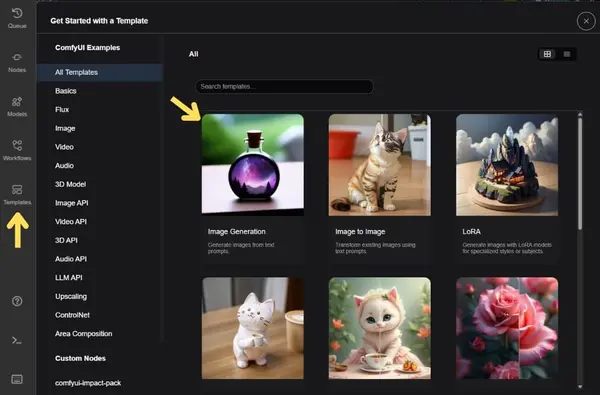Select All Templates category
600x395 pixels.
(x=100, y=72)
